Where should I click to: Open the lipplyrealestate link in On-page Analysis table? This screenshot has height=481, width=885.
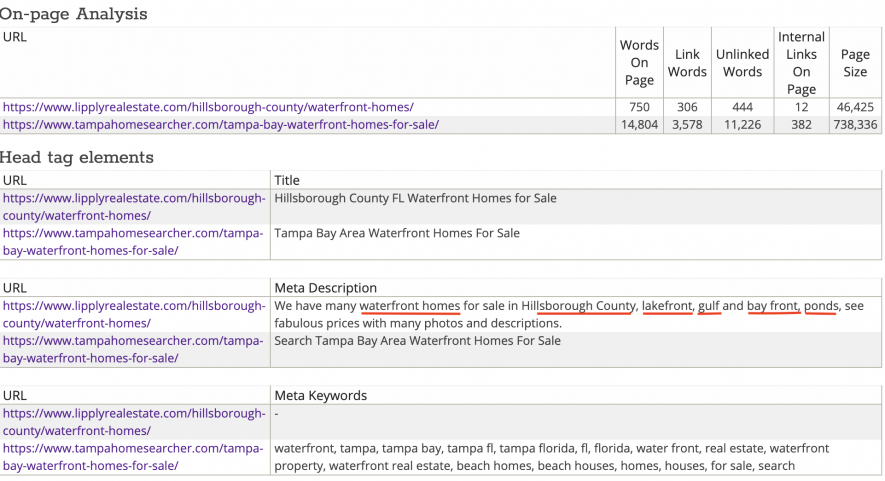point(208,107)
